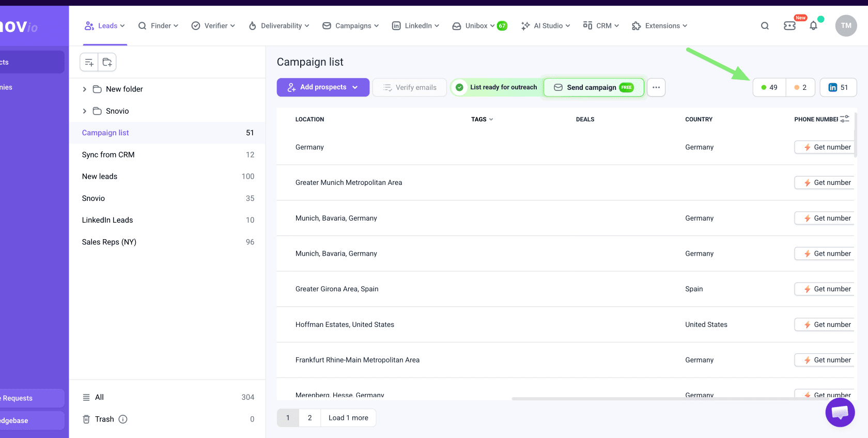Open the Unibox menu
Viewport: 868px width, 438px height.
473,26
